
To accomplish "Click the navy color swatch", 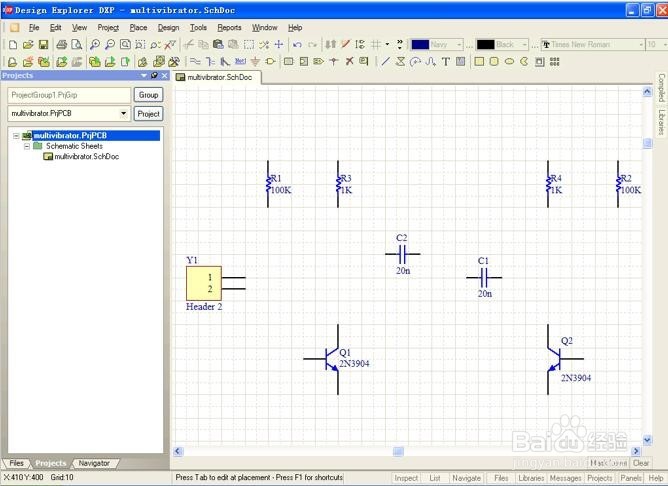I will [420, 45].
